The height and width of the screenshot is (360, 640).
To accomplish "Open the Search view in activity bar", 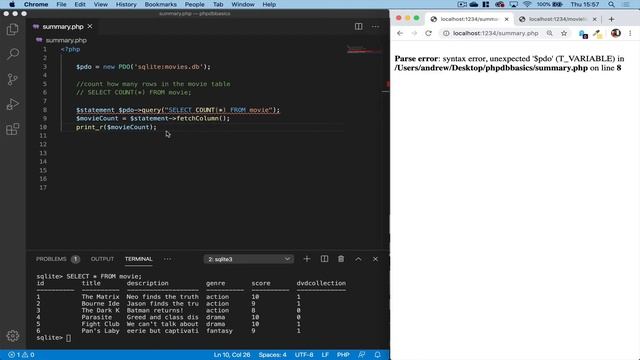I will click(13, 54).
